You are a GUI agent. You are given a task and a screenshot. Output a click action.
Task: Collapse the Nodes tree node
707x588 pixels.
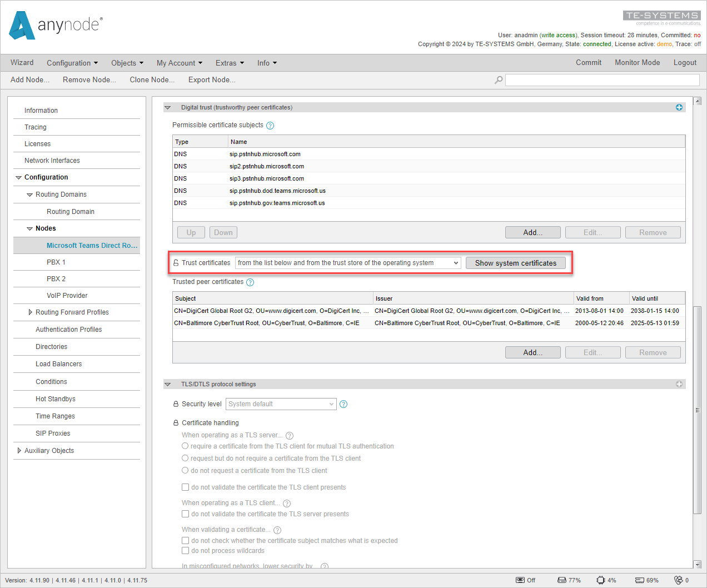pos(30,229)
